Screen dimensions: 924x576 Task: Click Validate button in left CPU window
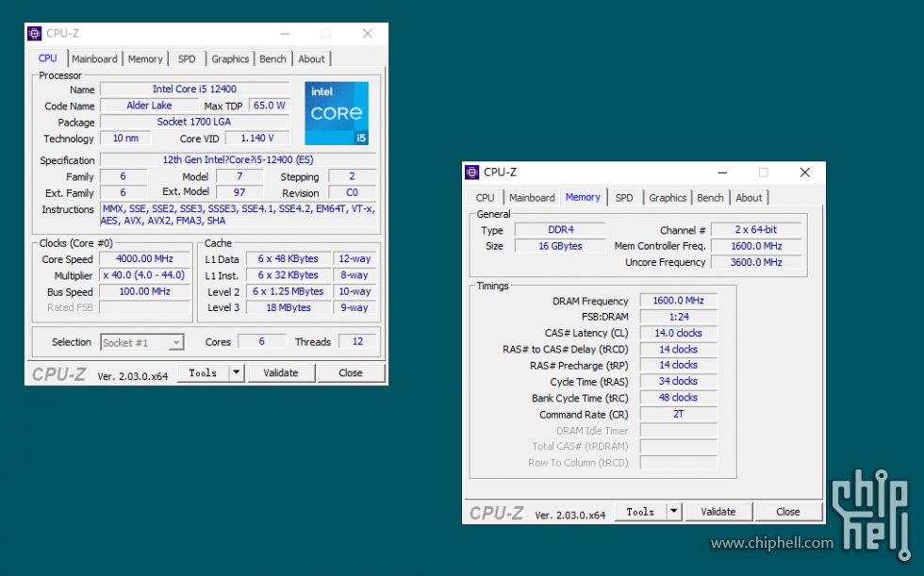point(281,372)
